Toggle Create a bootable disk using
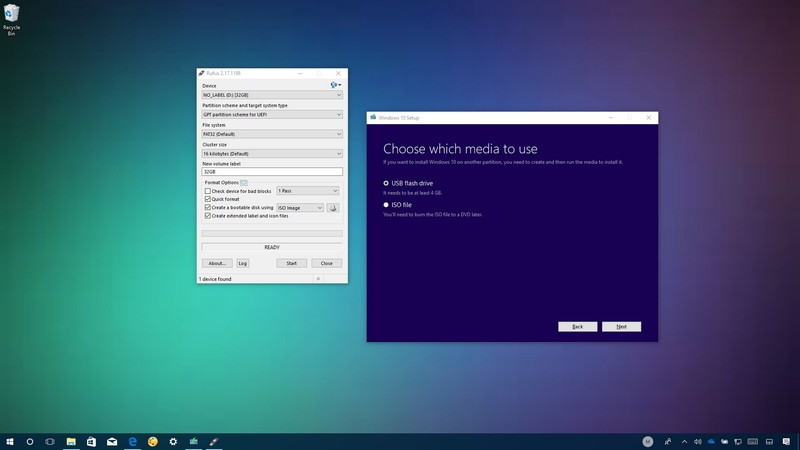This screenshot has width=800, height=450. tap(208, 208)
